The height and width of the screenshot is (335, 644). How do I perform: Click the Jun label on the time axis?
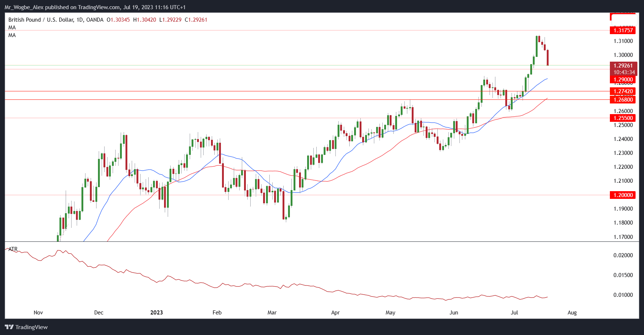click(454, 313)
